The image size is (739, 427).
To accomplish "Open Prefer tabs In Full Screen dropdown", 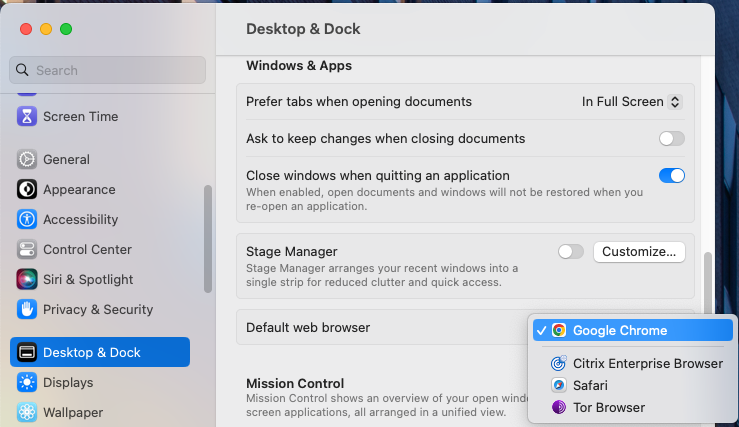I will coord(632,102).
